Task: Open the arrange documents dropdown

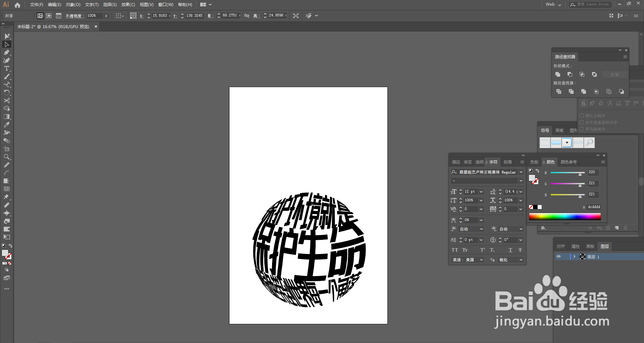Action: (x=206, y=5)
